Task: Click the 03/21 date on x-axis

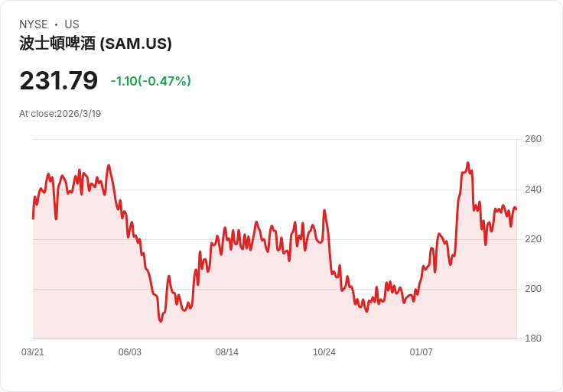Action: click(x=33, y=352)
